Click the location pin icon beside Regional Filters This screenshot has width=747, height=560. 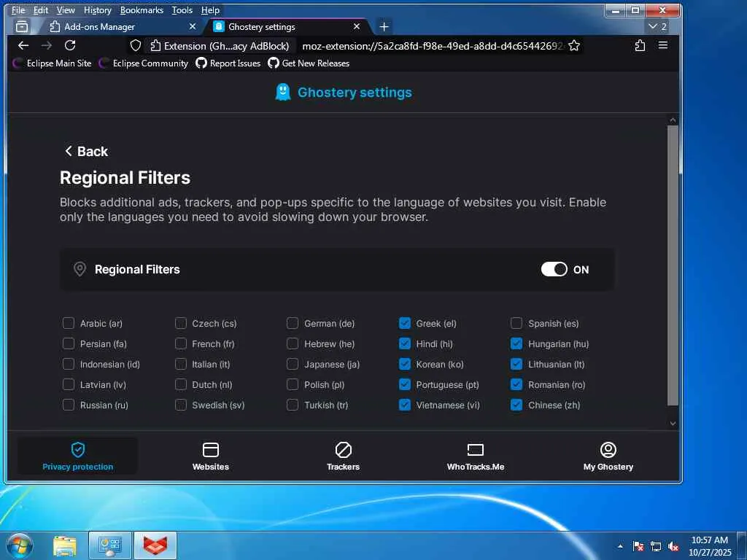80,269
